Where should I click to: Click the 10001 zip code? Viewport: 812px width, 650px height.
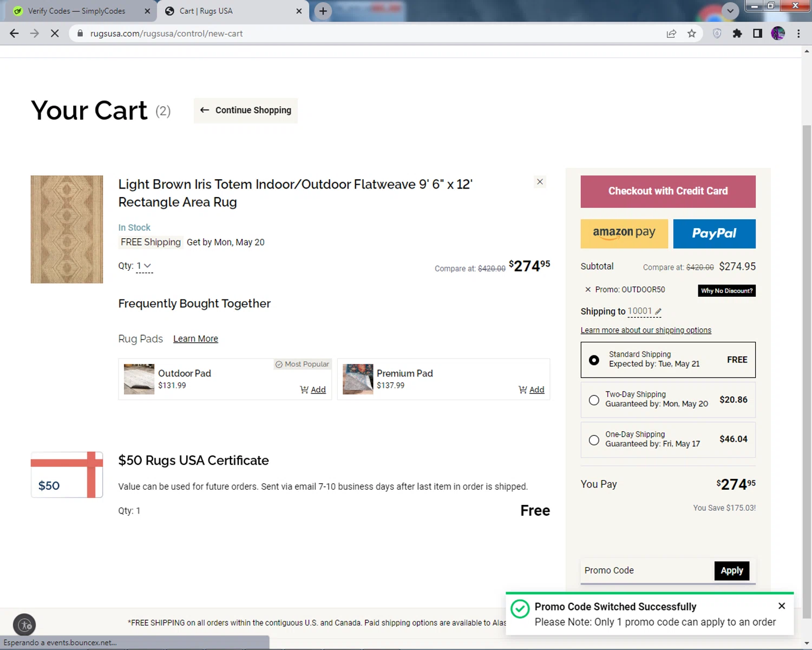(x=640, y=311)
